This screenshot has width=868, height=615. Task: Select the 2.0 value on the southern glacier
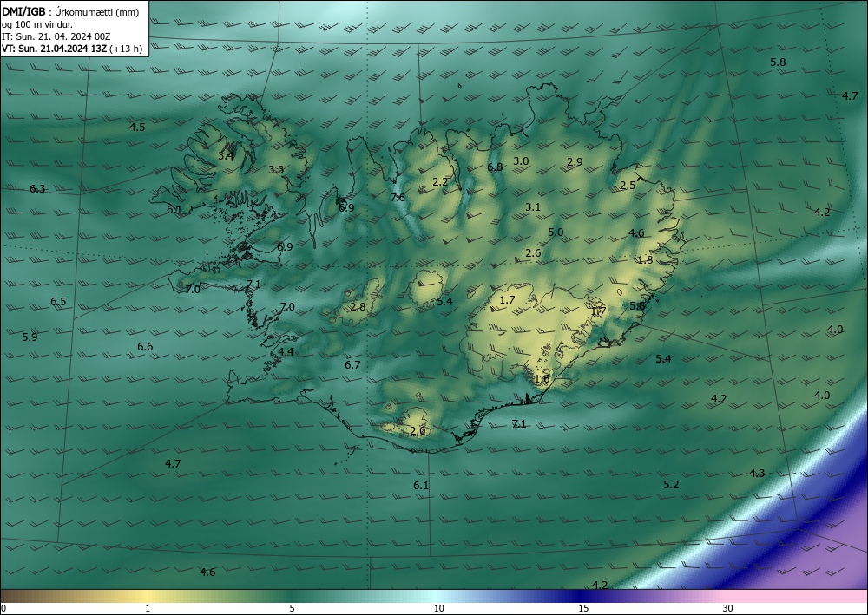click(x=418, y=431)
